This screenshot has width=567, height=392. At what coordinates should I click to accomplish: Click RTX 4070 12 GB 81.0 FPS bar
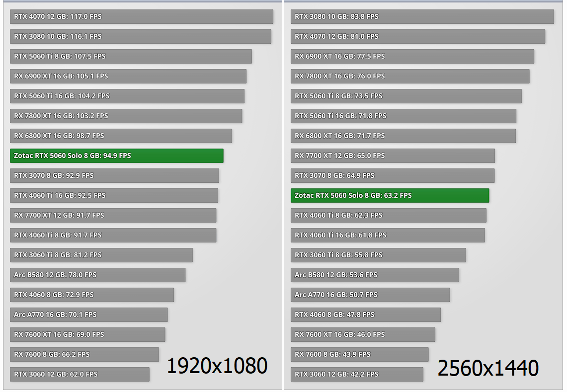point(418,37)
